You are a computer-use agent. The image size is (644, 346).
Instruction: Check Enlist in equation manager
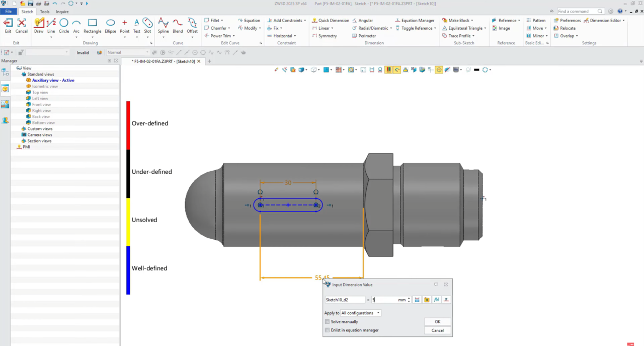click(x=328, y=330)
